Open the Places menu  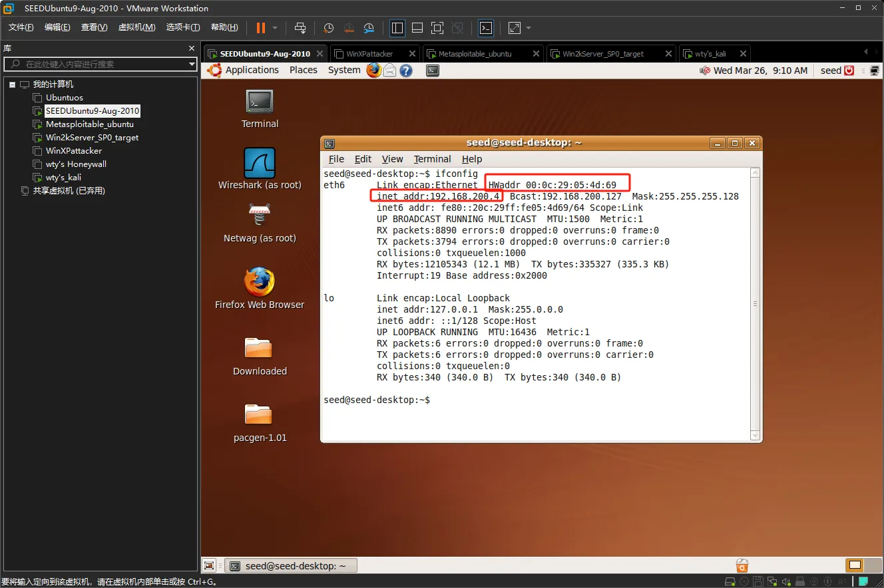click(304, 70)
